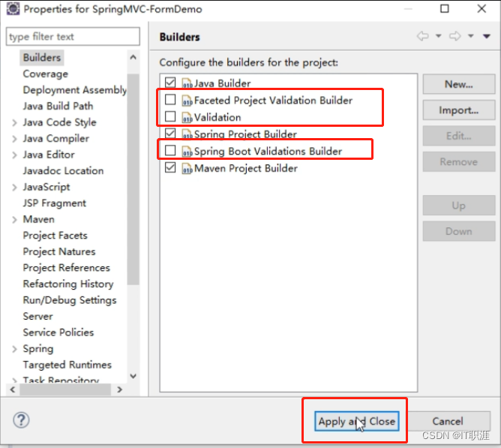
Task: Click Apply and Close button
Action: click(356, 421)
